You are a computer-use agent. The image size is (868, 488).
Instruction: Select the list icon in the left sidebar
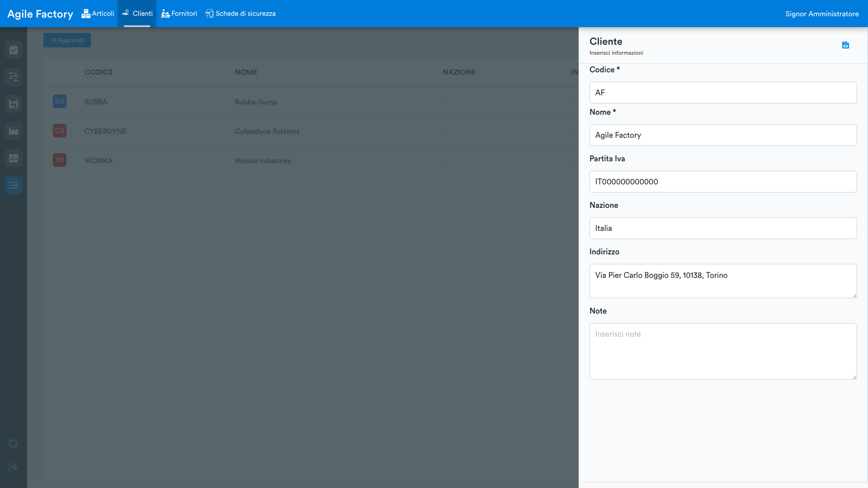coord(14,185)
